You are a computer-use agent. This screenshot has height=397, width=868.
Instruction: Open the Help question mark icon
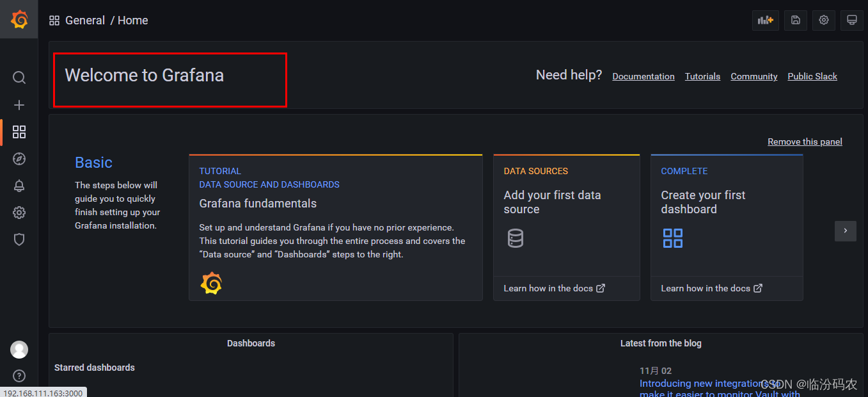(x=19, y=376)
